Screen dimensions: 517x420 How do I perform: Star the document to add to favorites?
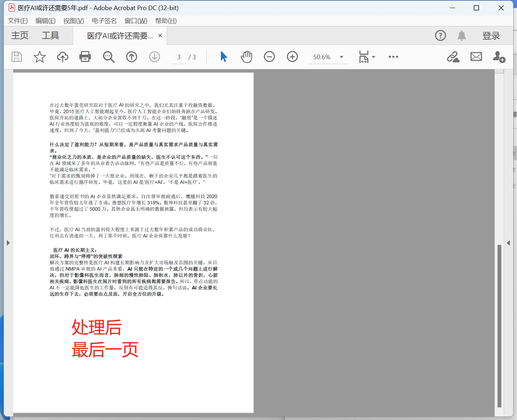coord(39,57)
